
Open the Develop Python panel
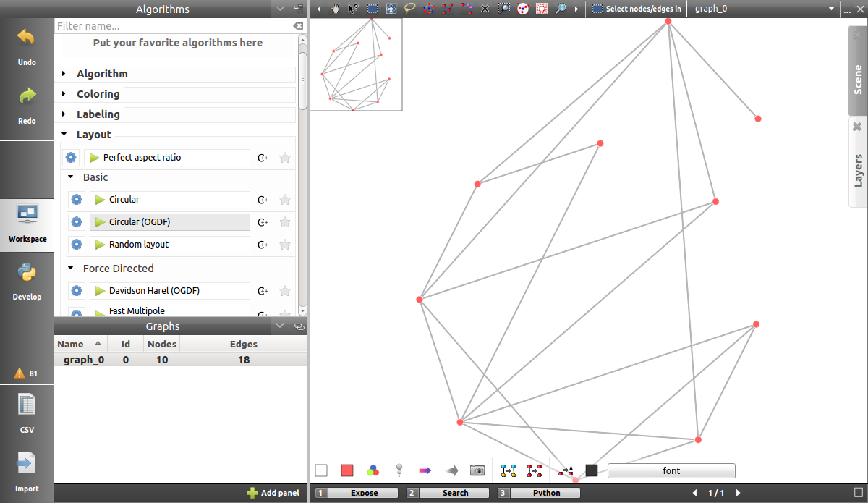[27, 280]
